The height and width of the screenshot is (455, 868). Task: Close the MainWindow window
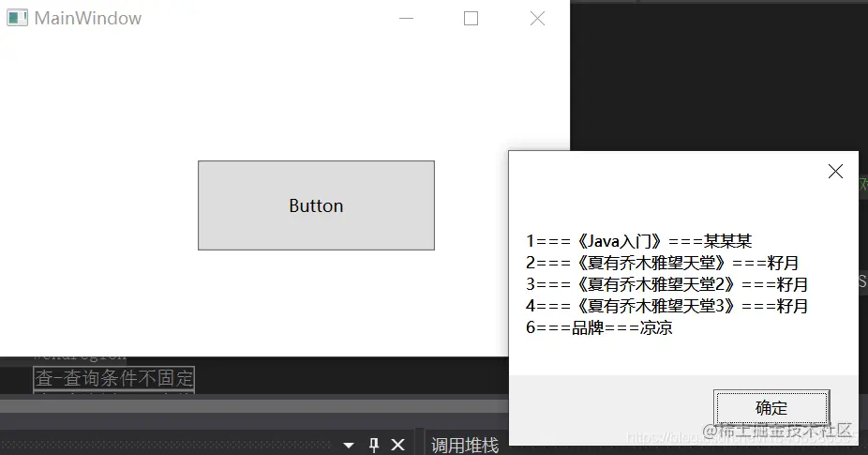point(537,18)
